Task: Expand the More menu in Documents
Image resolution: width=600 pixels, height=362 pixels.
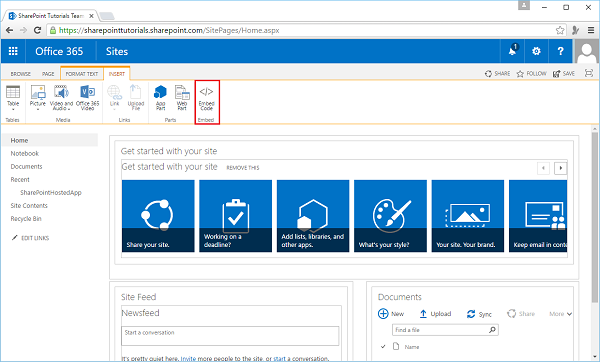Action: coord(561,314)
